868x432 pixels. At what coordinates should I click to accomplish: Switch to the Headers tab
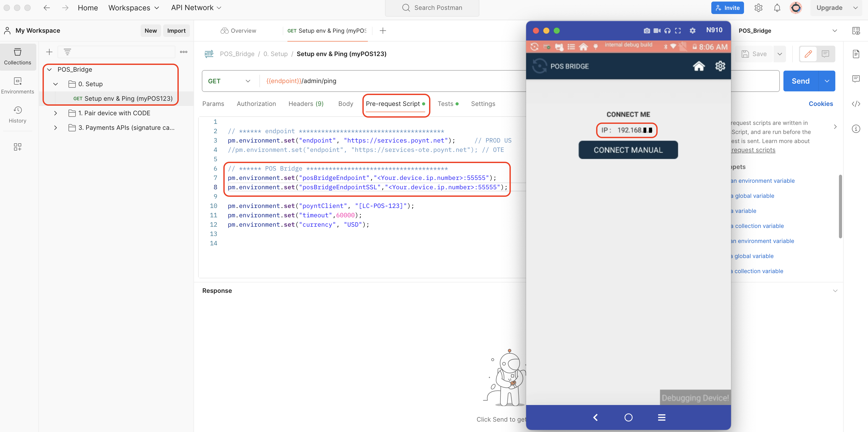tap(306, 104)
